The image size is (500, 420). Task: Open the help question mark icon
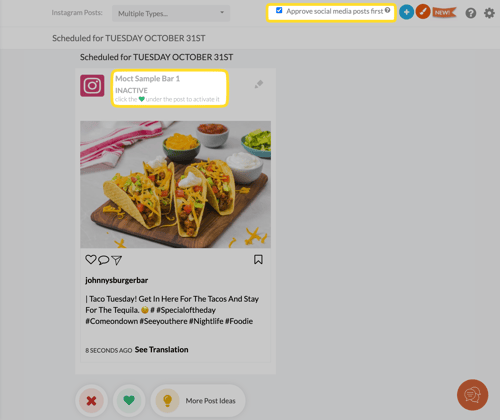tap(471, 13)
